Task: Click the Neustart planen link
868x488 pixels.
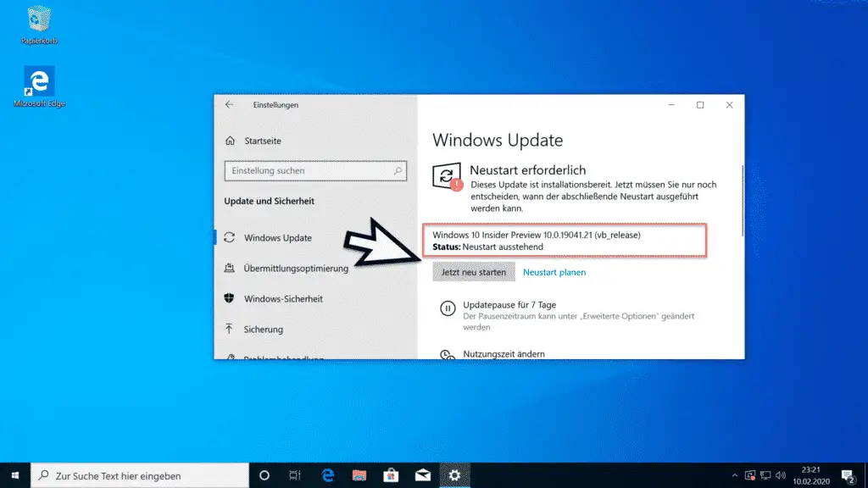Action: click(554, 272)
